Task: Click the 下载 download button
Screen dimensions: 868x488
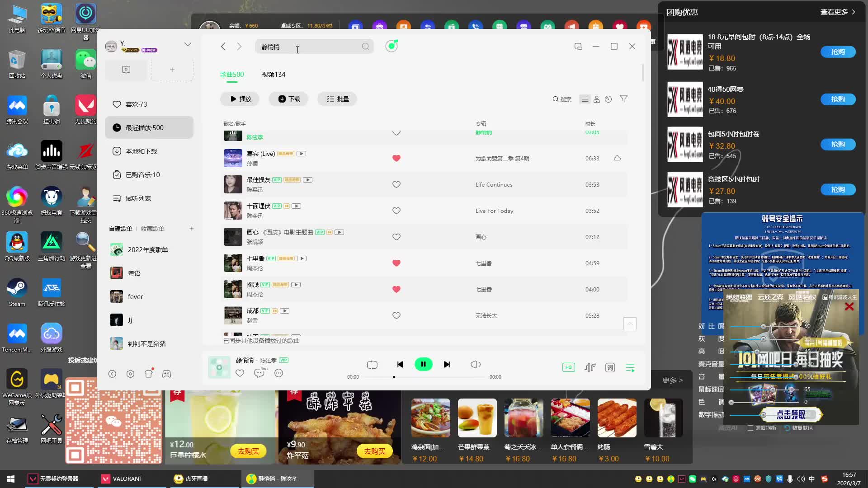Action: (x=288, y=99)
